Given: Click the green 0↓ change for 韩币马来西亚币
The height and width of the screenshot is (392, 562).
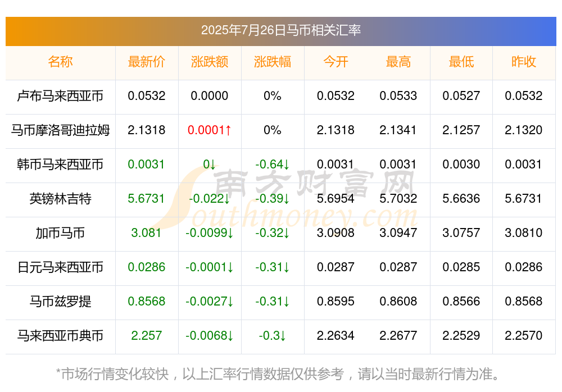Looking at the screenshot, I should click(209, 164).
